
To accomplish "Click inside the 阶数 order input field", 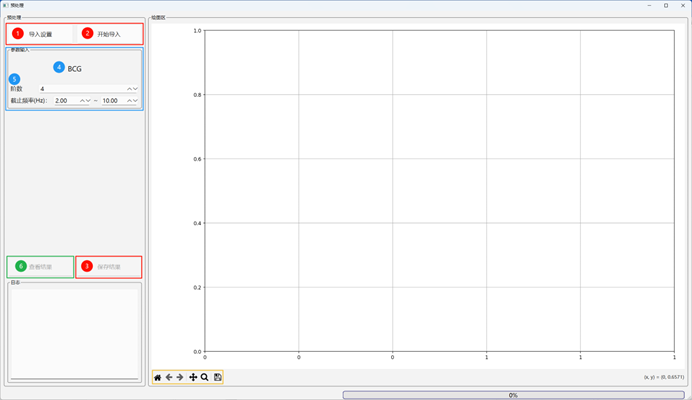I will coord(80,89).
